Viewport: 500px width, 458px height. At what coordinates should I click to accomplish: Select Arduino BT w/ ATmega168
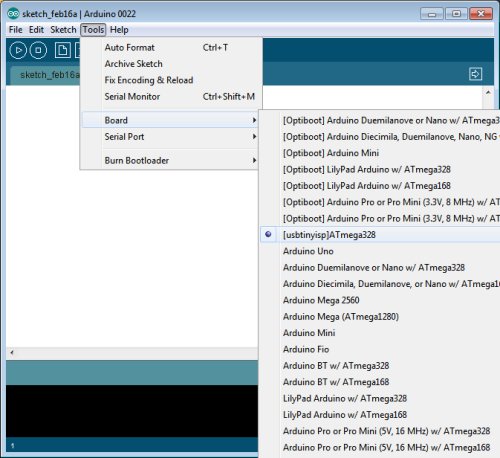(x=380, y=382)
